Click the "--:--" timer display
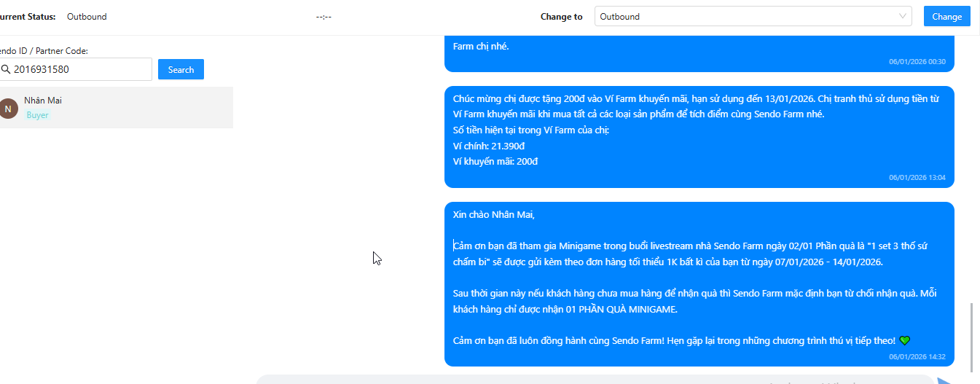 point(324,17)
